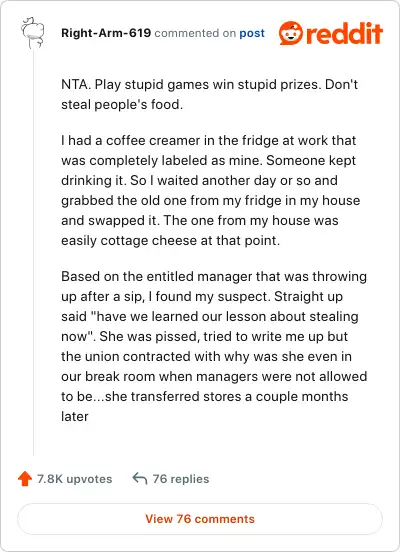This screenshot has width=400, height=552.
Task: Click the coffee creamer paragraph's first line
Action: [208, 140]
